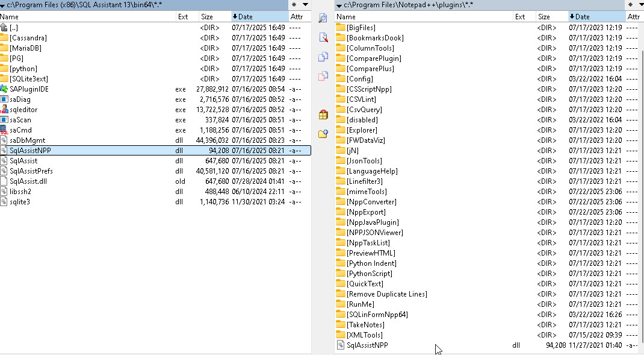Select the [ComparePlus] folder entry

pyautogui.click(x=487, y=69)
